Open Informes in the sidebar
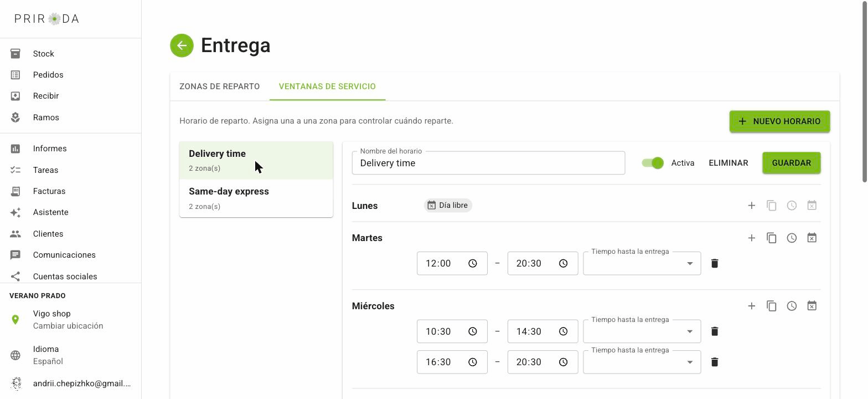 click(x=71, y=149)
